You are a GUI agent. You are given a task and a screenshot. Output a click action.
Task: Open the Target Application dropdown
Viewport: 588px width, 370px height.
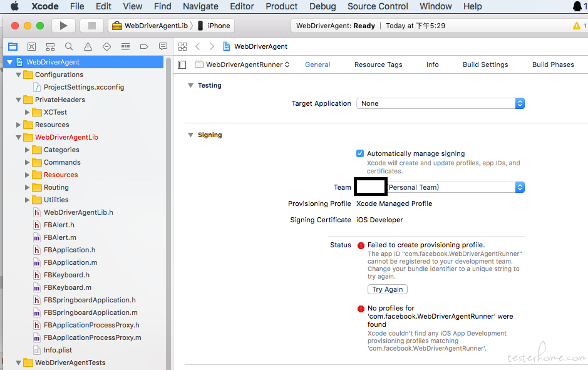tap(440, 104)
